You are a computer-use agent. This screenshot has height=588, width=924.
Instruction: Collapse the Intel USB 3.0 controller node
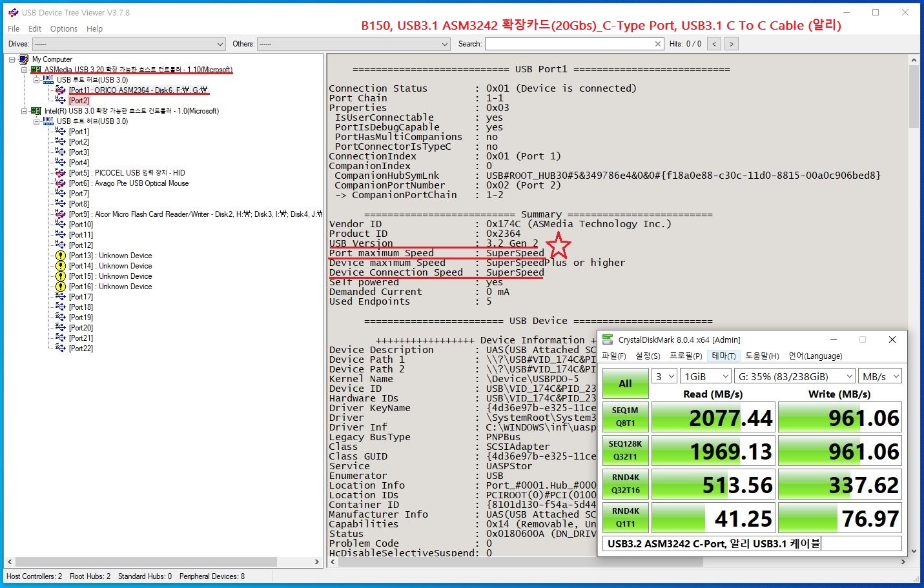point(24,111)
